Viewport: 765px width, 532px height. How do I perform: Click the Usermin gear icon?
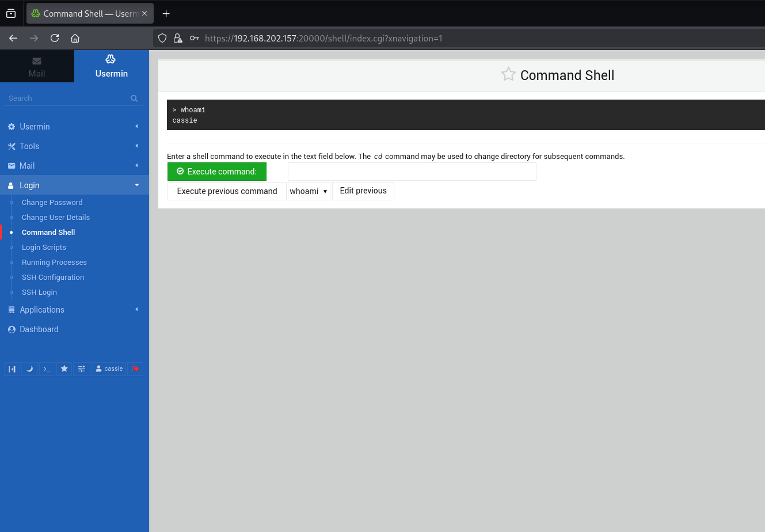point(12,127)
